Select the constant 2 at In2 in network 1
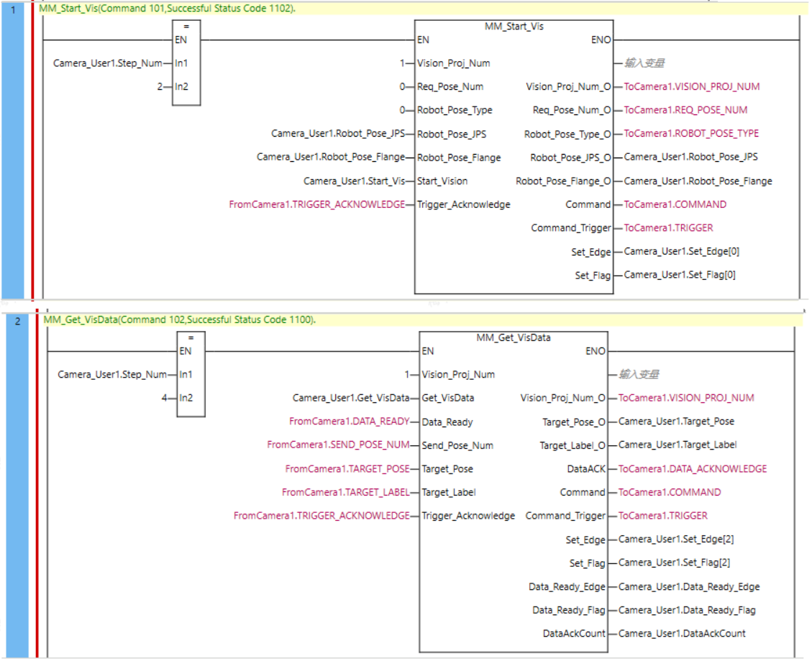The image size is (812, 659). pos(162,86)
